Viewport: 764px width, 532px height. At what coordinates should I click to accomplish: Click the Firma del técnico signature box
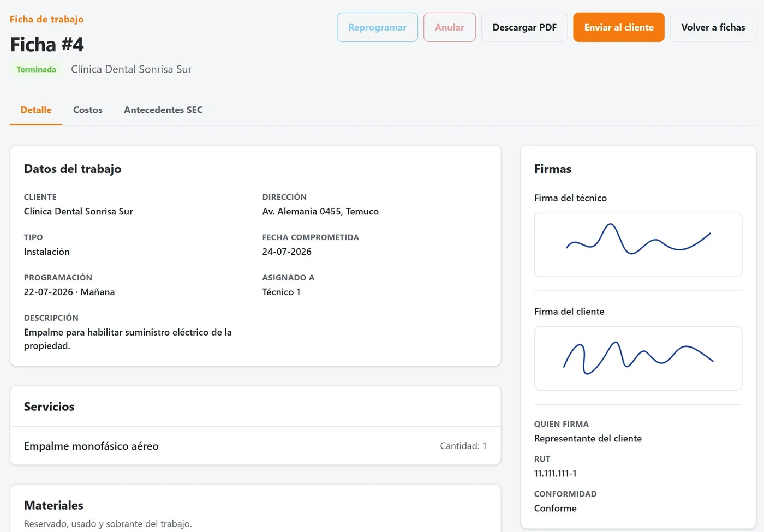click(638, 245)
